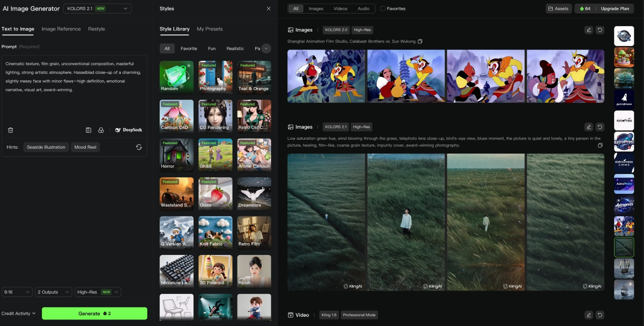Open the High-Res quality dropdown
The image size is (644, 326).
click(x=98, y=292)
